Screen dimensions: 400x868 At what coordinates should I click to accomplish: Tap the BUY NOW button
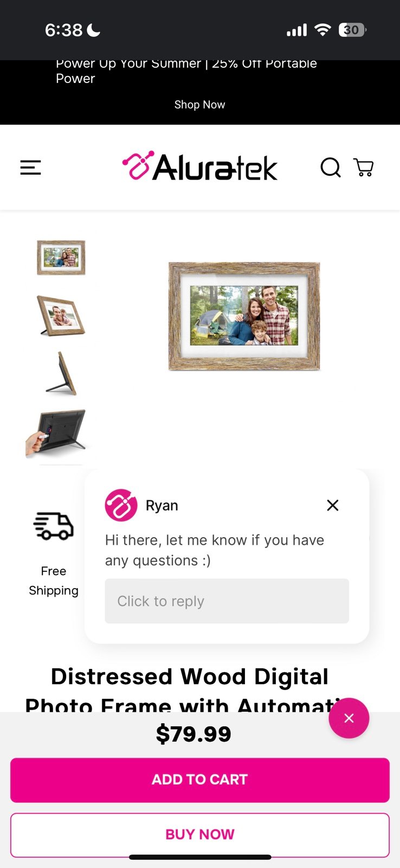[x=200, y=835]
